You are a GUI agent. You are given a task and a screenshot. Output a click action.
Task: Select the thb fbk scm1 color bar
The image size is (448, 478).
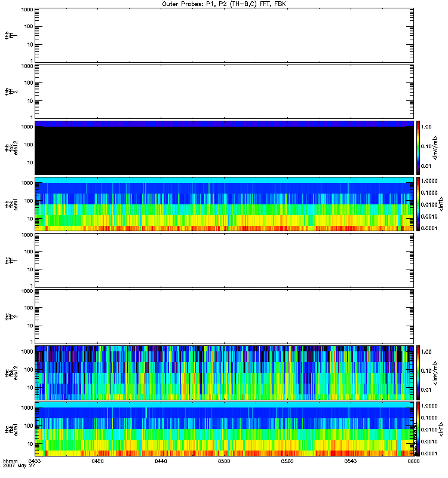tap(418, 204)
